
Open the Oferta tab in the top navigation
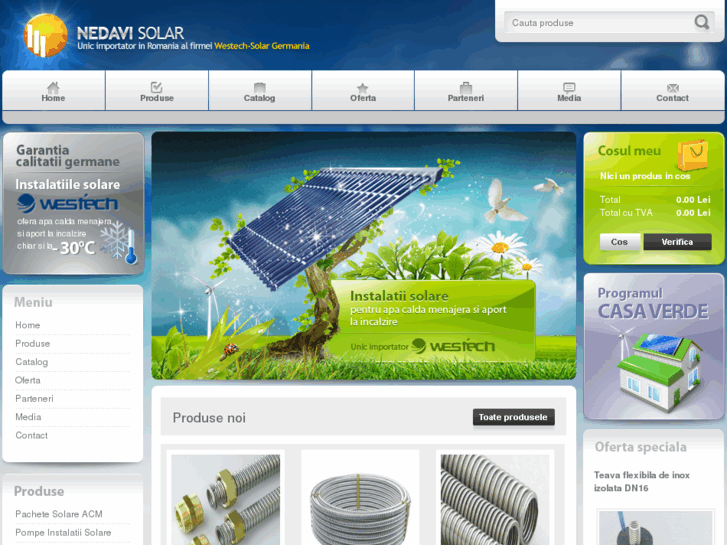coord(363,90)
